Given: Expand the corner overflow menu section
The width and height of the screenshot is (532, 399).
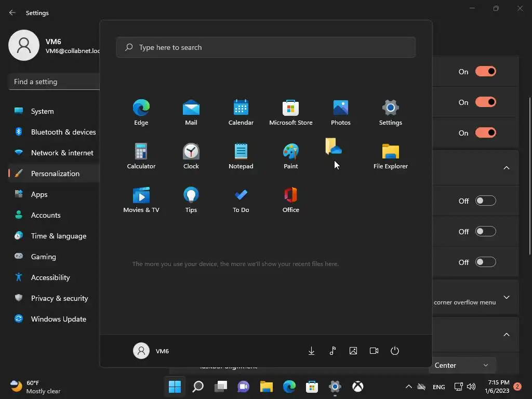Looking at the screenshot, I should point(507,297).
